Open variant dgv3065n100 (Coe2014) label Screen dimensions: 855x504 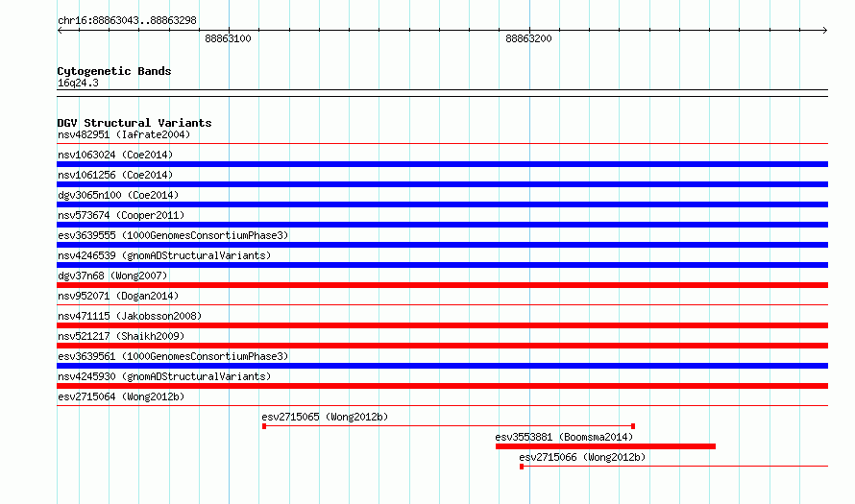click(x=118, y=195)
